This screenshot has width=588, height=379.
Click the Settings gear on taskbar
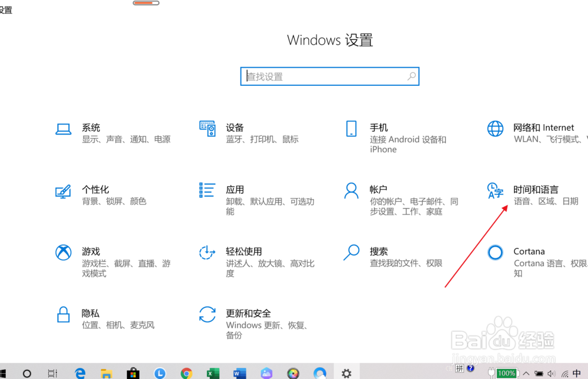pyautogui.click(x=346, y=373)
